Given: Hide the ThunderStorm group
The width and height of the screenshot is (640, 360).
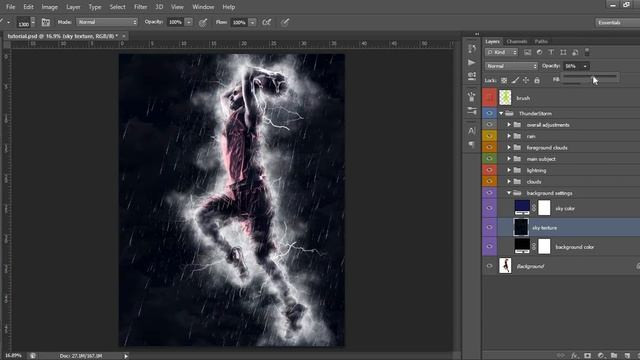Looking at the screenshot, I should click(489, 113).
